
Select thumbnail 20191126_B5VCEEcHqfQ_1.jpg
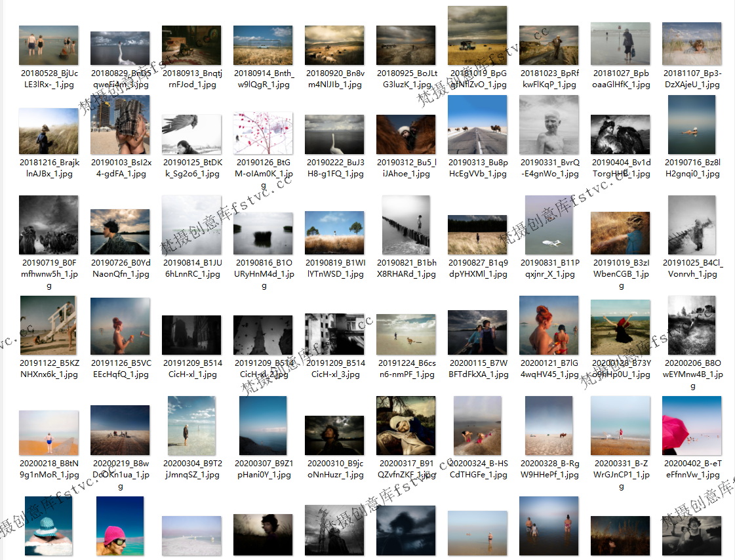(120, 326)
